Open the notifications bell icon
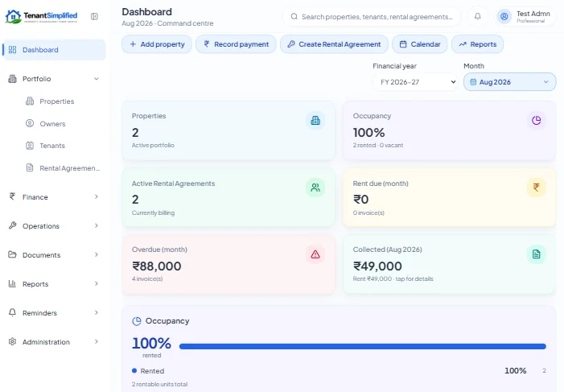Screen dimensions: 564x392 [477, 17]
